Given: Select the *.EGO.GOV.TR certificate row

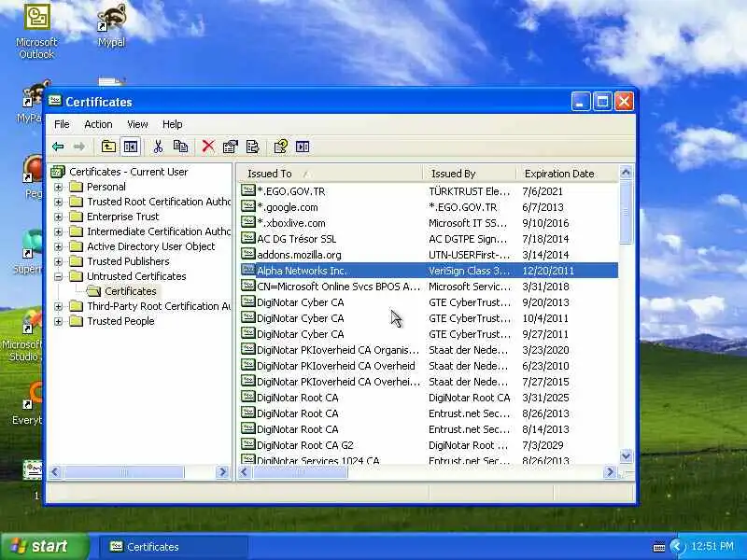Looking at the screenshot, I should point(429,191).
